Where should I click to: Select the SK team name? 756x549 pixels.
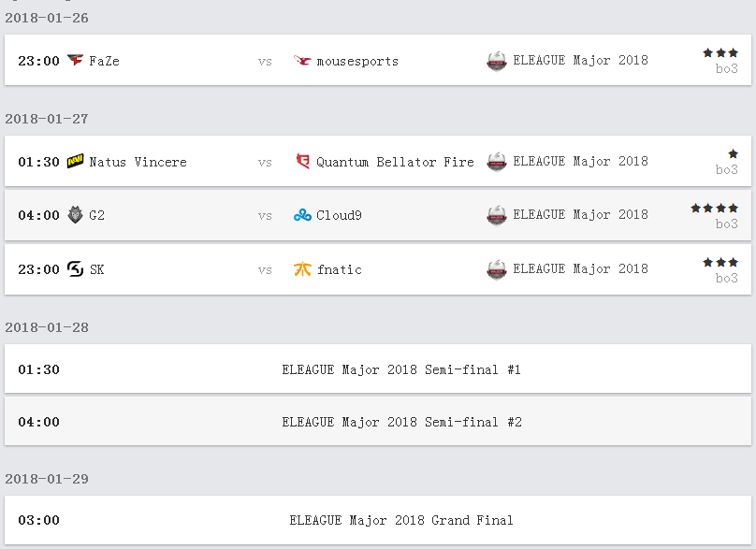coord(97,269)
